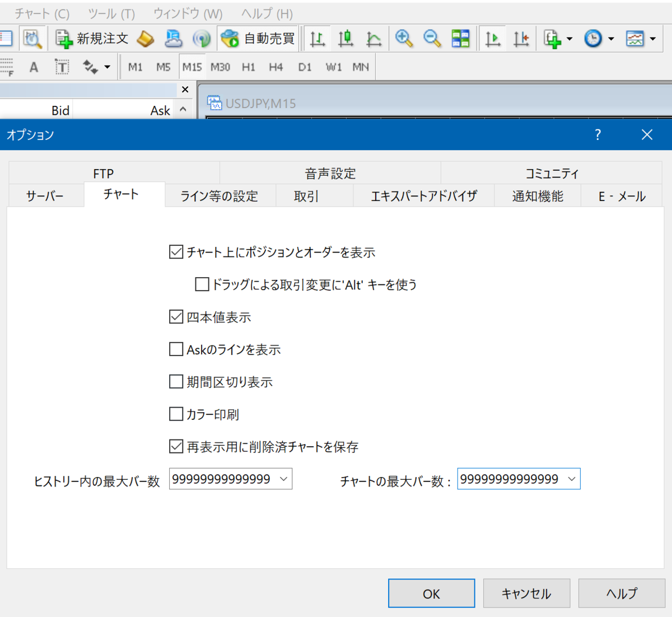Image resolution: width=672 pixels, height=617 pixels.
Task: Open the ツール (T) menu
Action: click(111, 13)
